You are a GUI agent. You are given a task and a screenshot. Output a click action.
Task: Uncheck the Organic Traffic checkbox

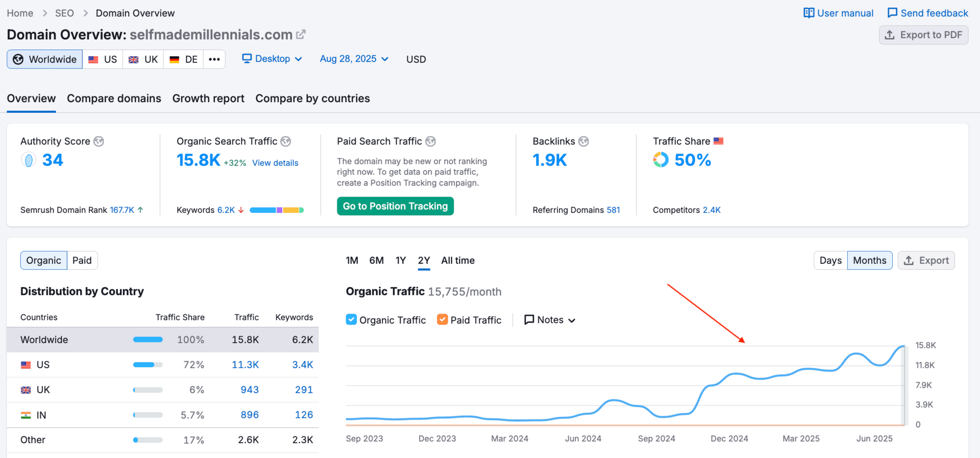351,320
